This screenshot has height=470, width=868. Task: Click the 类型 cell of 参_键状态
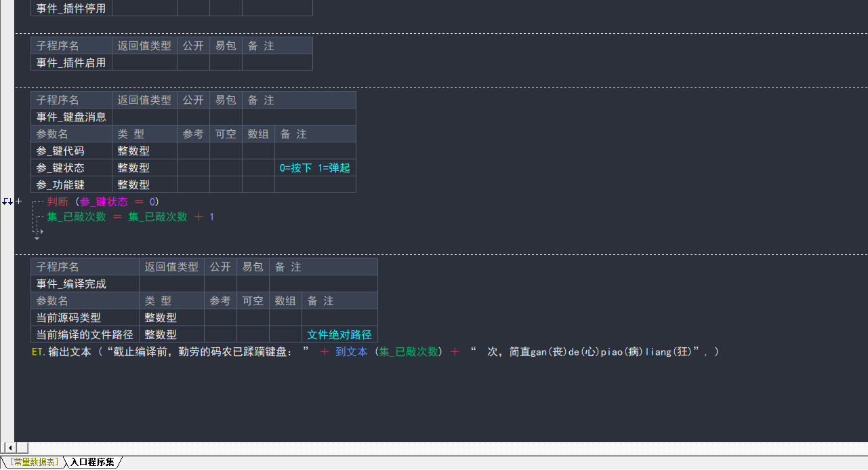pyautogui.click(x=144, y=168)
